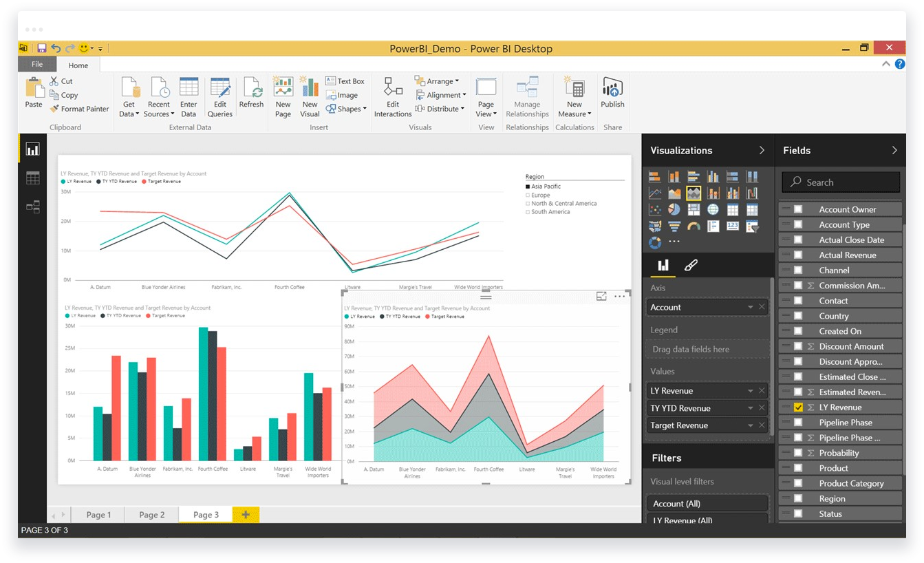Expand the Alignment dropdown
Screen dimensions: 924x563
pyautogui.click(x=440, y=95)
